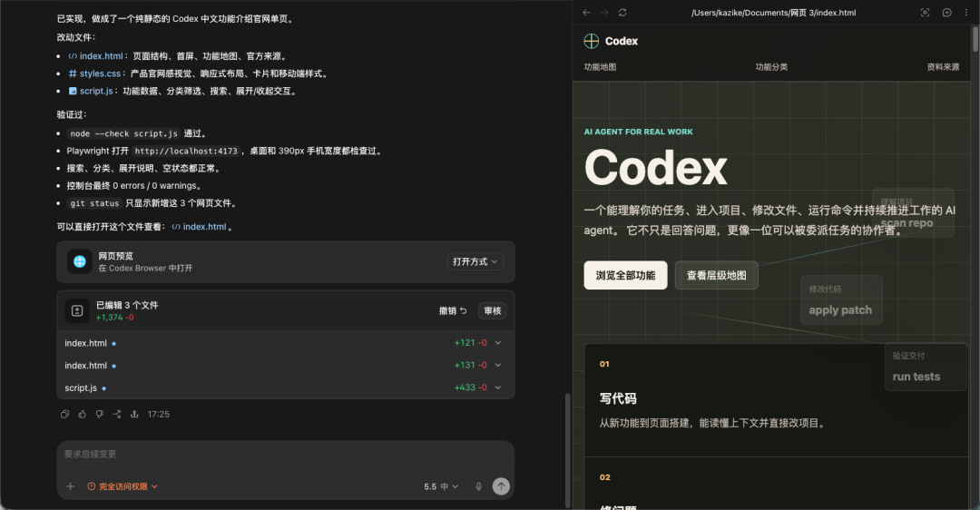The height and width of the screenshot is (510, 980).
Task: Open the 完全访问权限 permissions dropdown
Action: pos(122,486)
